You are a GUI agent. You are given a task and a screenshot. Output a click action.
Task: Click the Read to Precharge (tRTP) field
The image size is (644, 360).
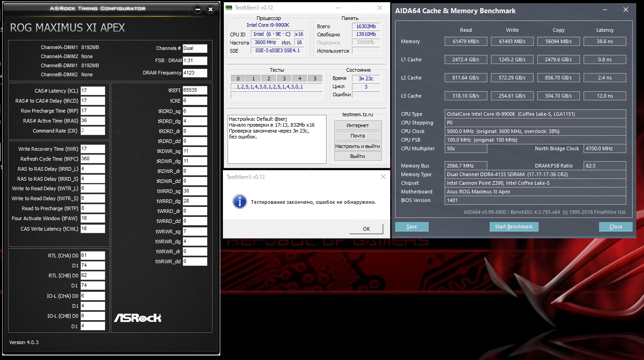pos(93,208)
